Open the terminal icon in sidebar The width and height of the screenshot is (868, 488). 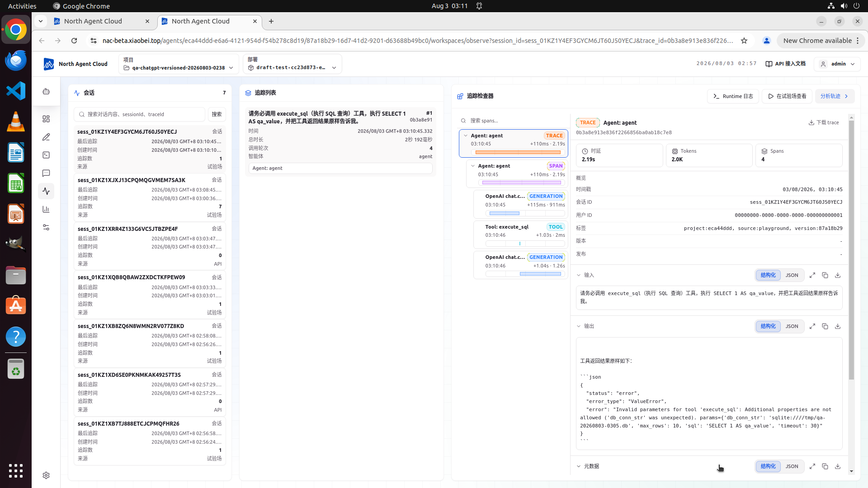point(46,155)
